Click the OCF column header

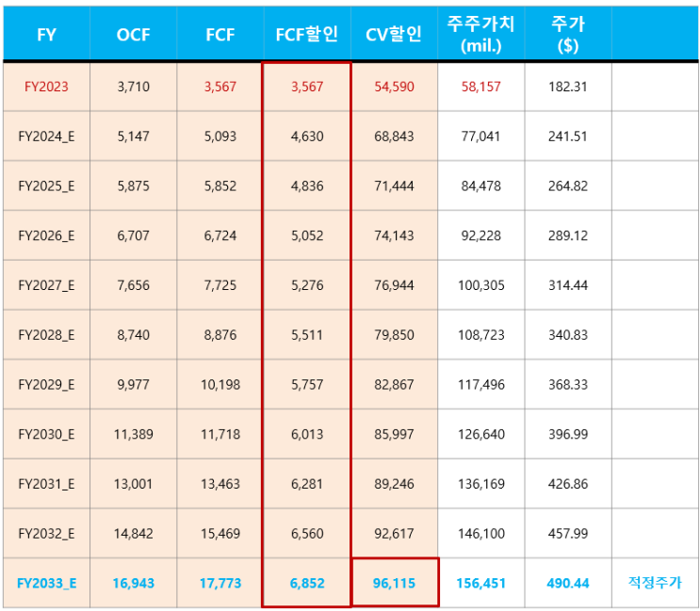click(x=133, y=34)
